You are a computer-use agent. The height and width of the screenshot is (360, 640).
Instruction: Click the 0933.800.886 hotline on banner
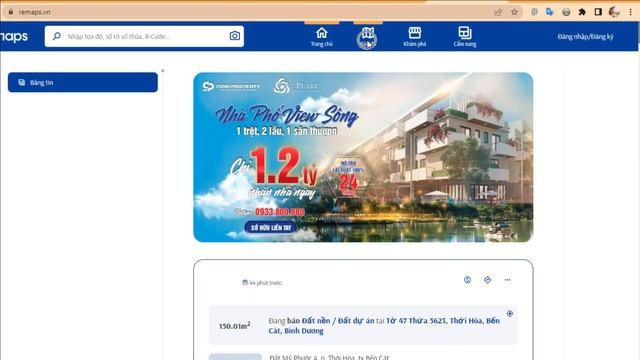(280, 212)
